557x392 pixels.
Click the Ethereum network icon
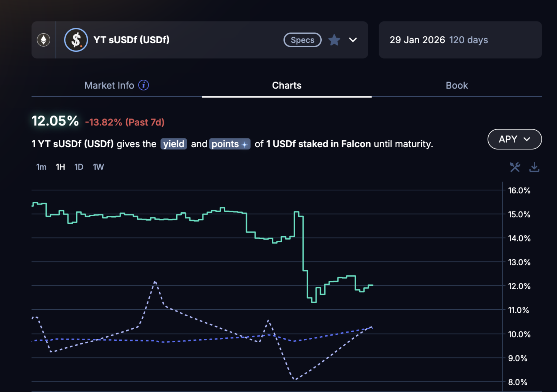tap(44, 40)
